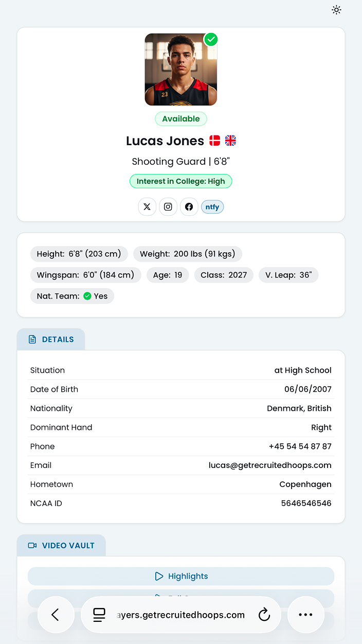Click the Available status badge
Viewport: 362px width, 644px height.
click(181, 119)
